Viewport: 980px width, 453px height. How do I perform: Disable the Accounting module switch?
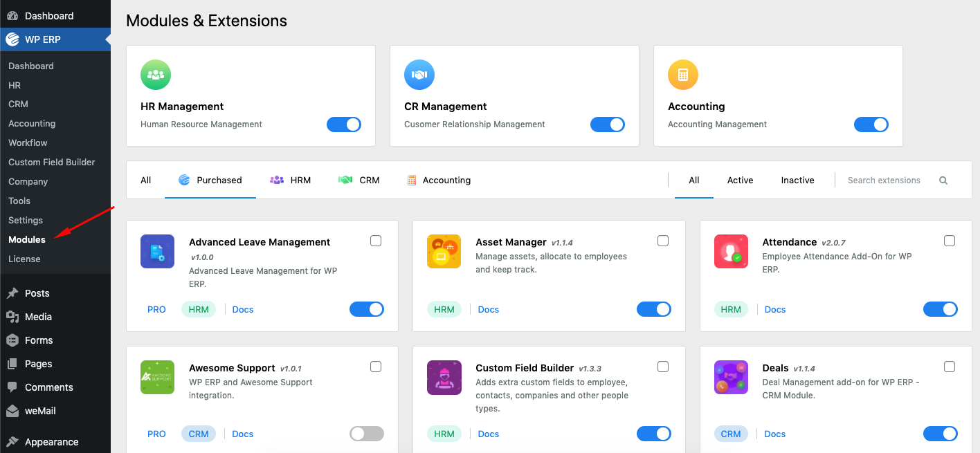pos(871,124)
